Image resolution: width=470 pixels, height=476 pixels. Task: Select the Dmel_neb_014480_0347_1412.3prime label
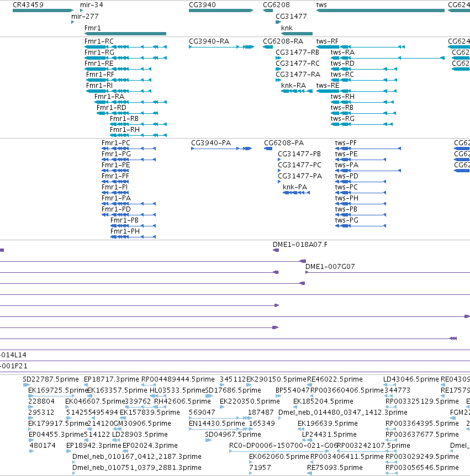[343, 412]
